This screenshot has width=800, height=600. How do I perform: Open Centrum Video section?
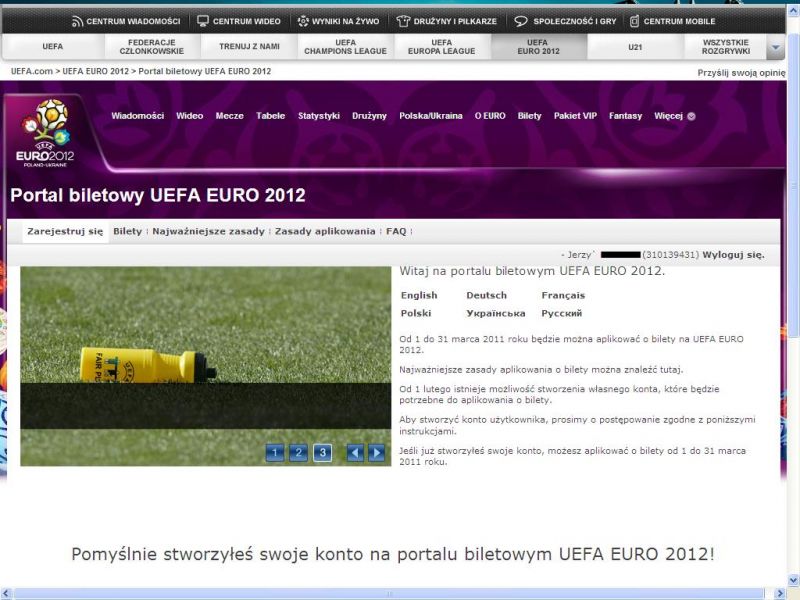click(246, 21)
